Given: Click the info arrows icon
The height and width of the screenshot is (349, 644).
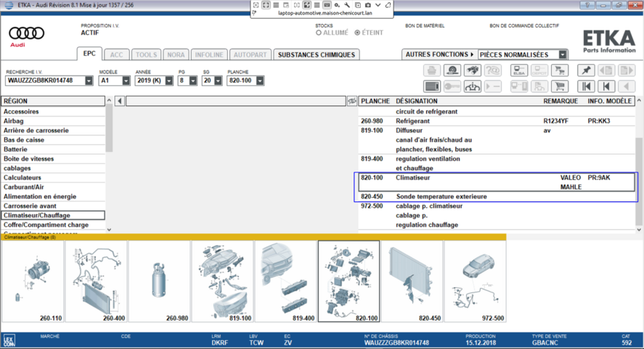Looking at the screenshot, I should [473, 87].
